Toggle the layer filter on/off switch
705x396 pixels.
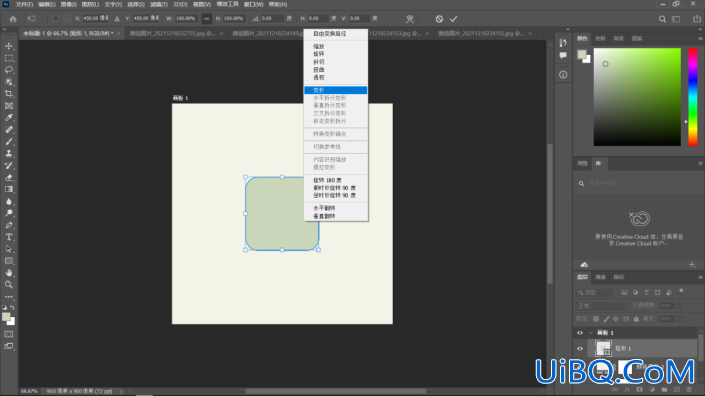tap(681, 291)
